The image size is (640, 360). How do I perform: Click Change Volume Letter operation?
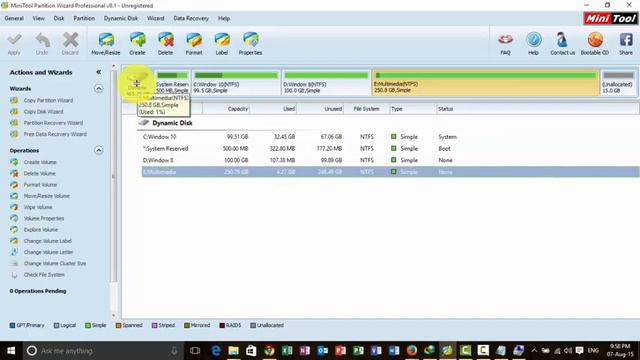(x=48, y=252)
